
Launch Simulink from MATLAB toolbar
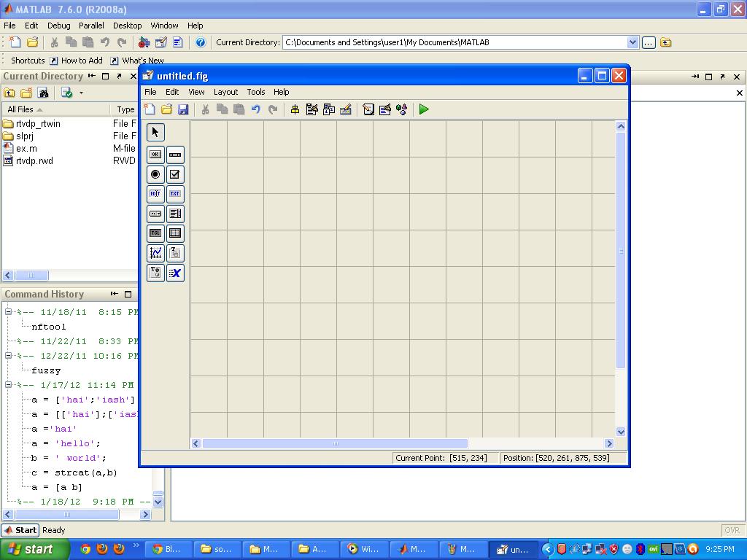click(144, 42)
